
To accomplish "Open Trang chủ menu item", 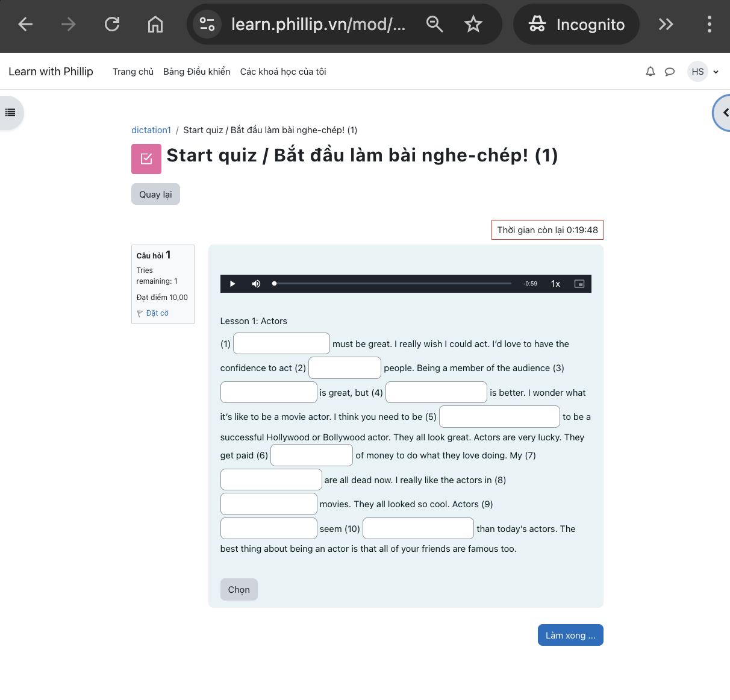I will [133, 71].
